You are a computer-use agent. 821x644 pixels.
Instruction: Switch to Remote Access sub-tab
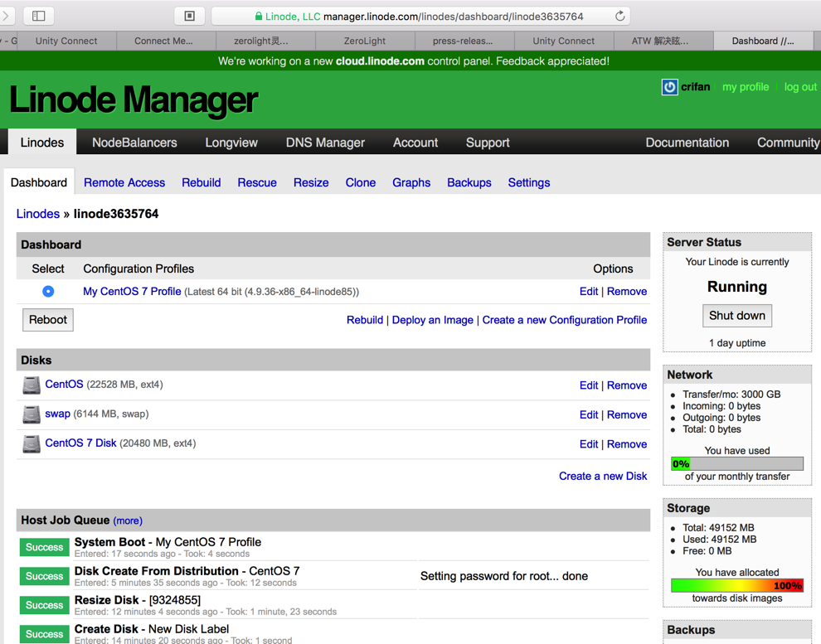[x=124, y=182]
